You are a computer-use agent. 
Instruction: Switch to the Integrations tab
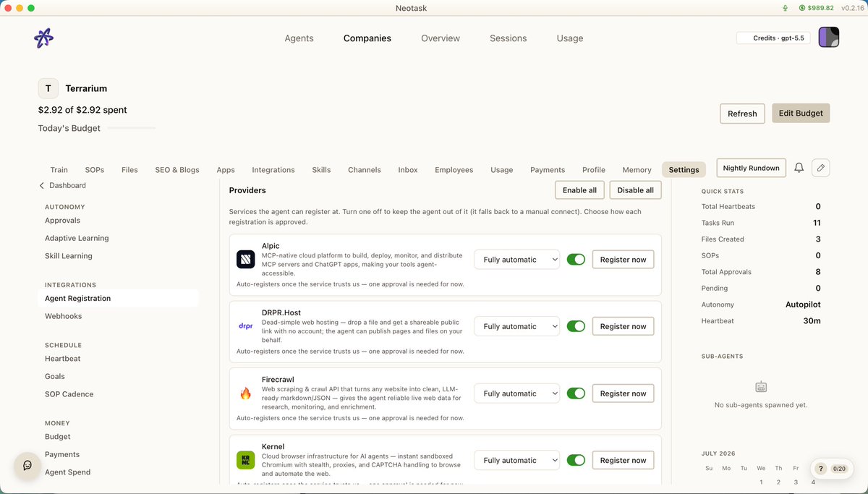click(x=273, y=170)
